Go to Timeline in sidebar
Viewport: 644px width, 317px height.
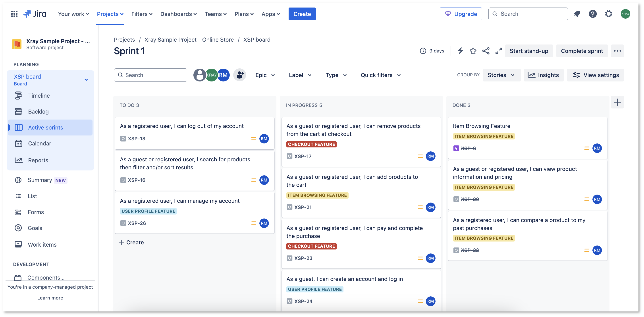50,95
